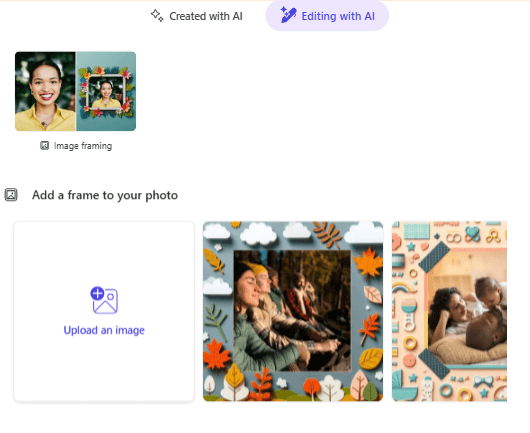Switch to the Created with AI tab
530x433 pixels.
pos(196,16)
